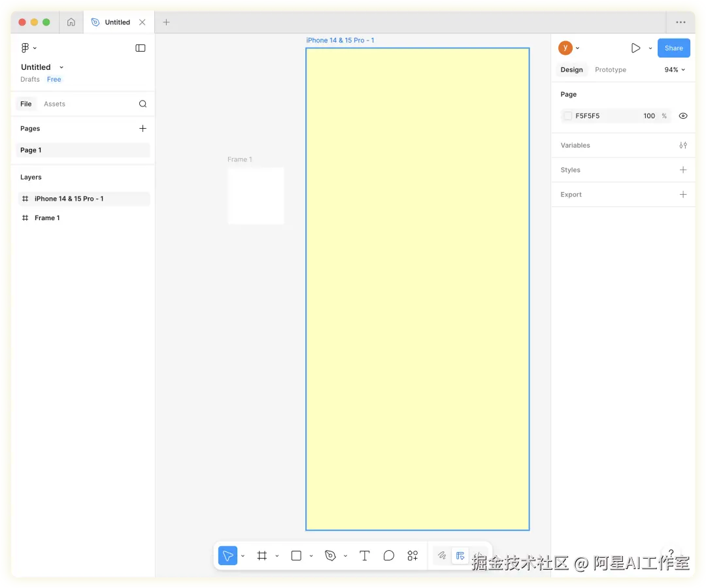Select the Pen tool
This screenshot has height=588, width=706.
(x=331, y=556)
